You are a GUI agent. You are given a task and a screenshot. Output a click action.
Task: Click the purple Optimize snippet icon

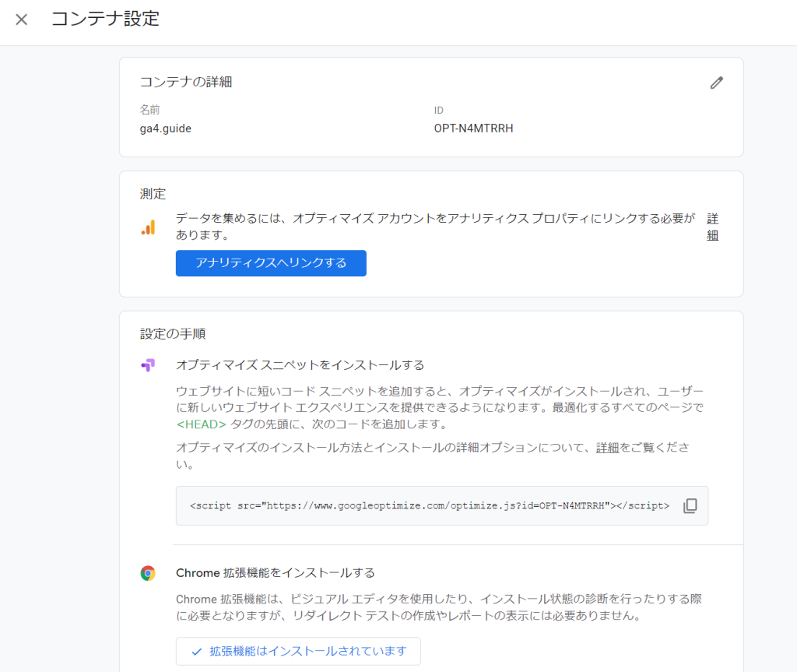tap(148, 364)
